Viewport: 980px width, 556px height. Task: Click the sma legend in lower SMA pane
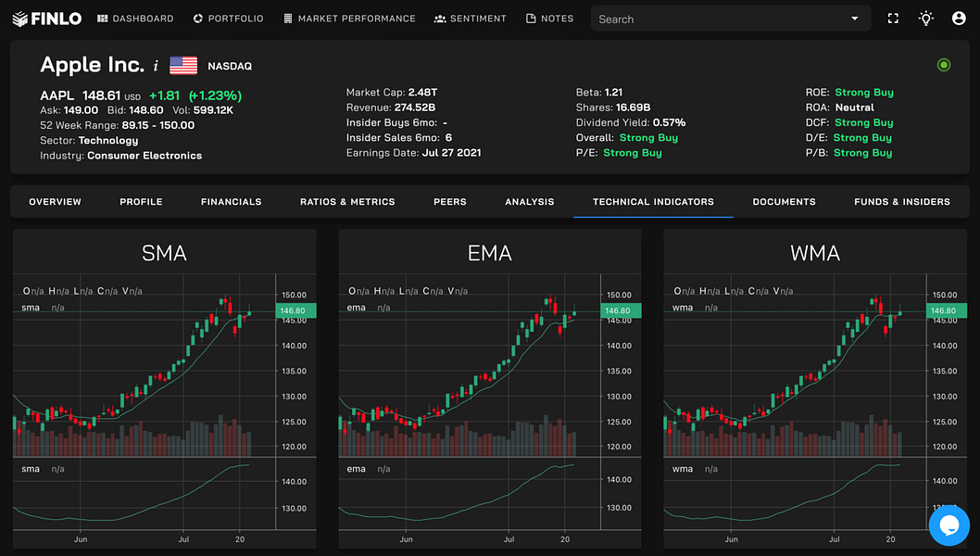click(x=31, y=469)
